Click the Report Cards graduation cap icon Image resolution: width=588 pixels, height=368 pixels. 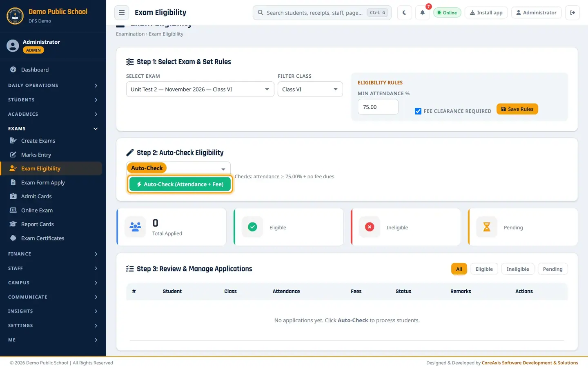[x=13, y=224]
